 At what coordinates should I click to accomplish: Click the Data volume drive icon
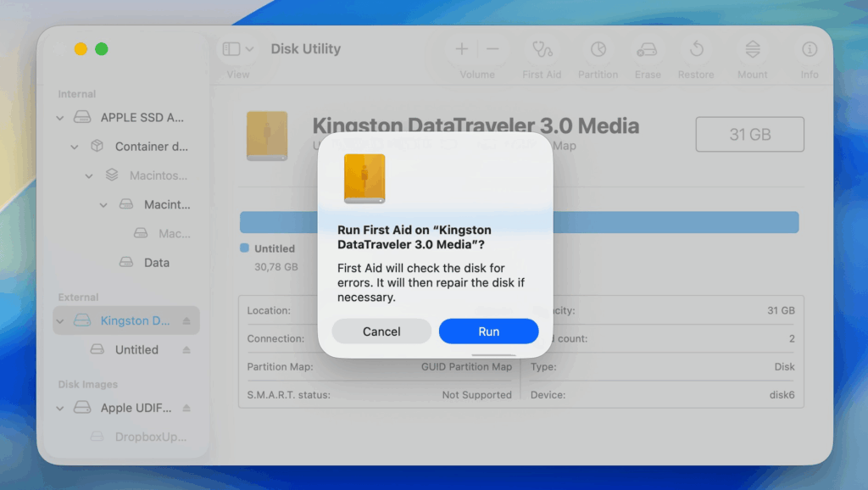(x=126, y=262)
